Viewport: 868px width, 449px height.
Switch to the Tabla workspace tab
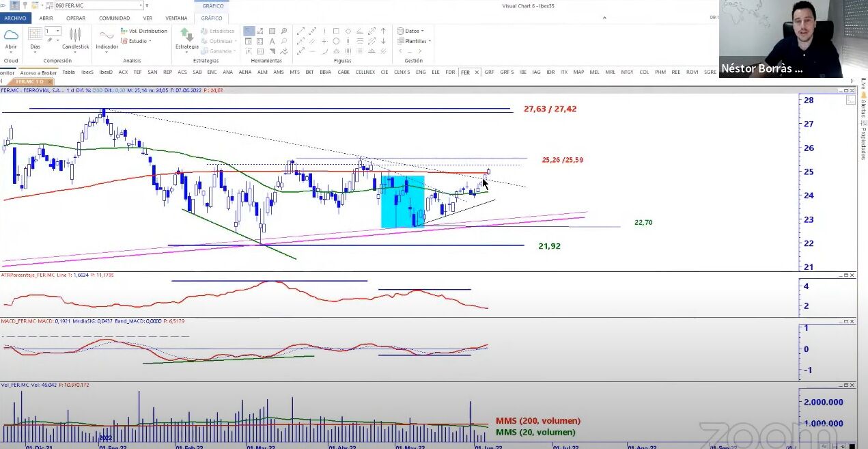(x=68, y=72)
